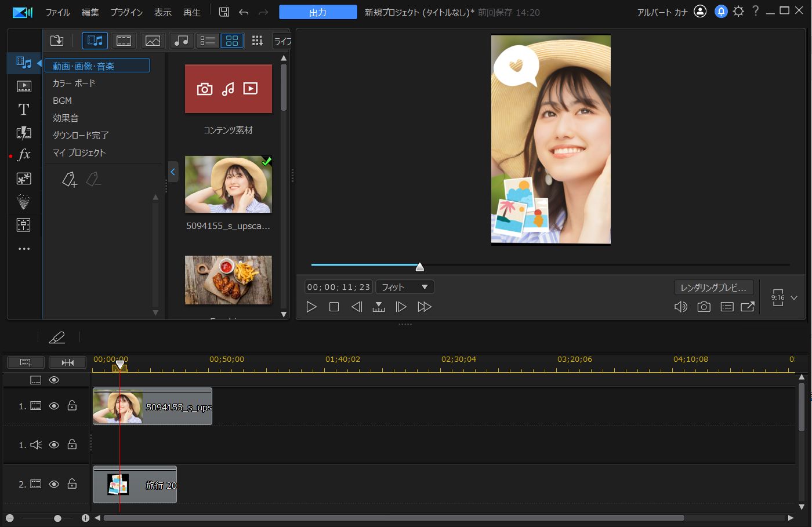This screenshot has width=812, height=527.
Task: Click the import media folder icon
Action: [57, 41]
